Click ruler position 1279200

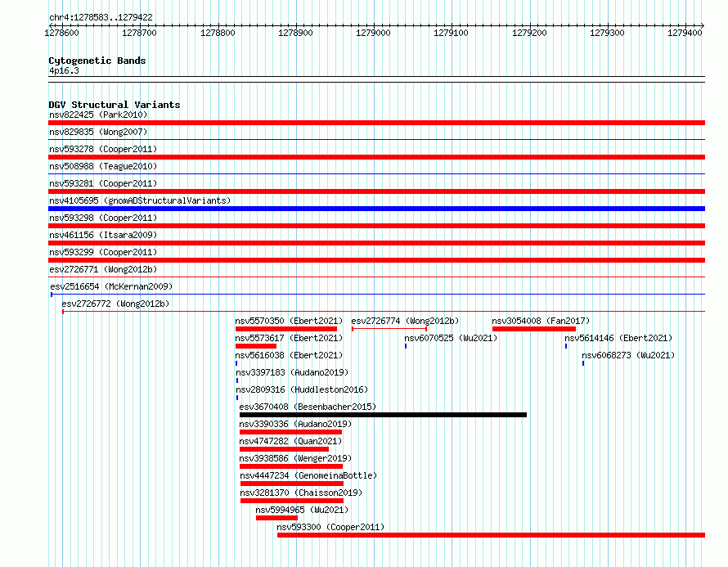[x=529, y=33]
